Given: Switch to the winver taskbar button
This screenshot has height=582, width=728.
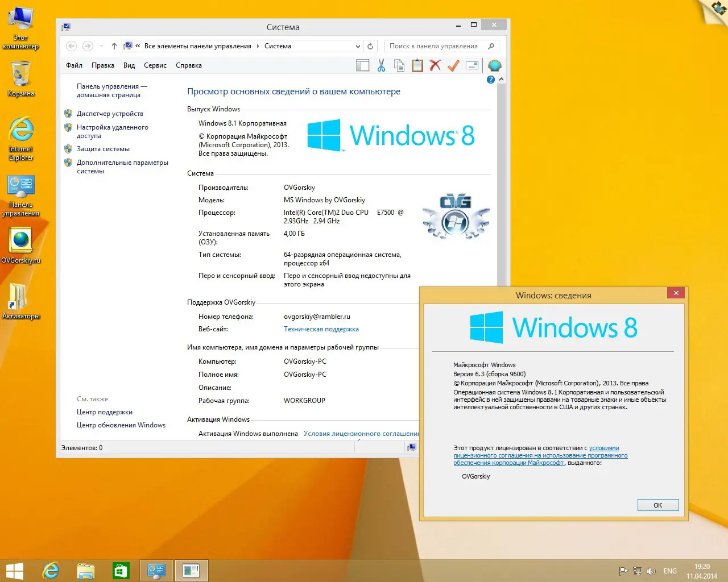Looking at the screenshot, I should (x=192, y=571).
